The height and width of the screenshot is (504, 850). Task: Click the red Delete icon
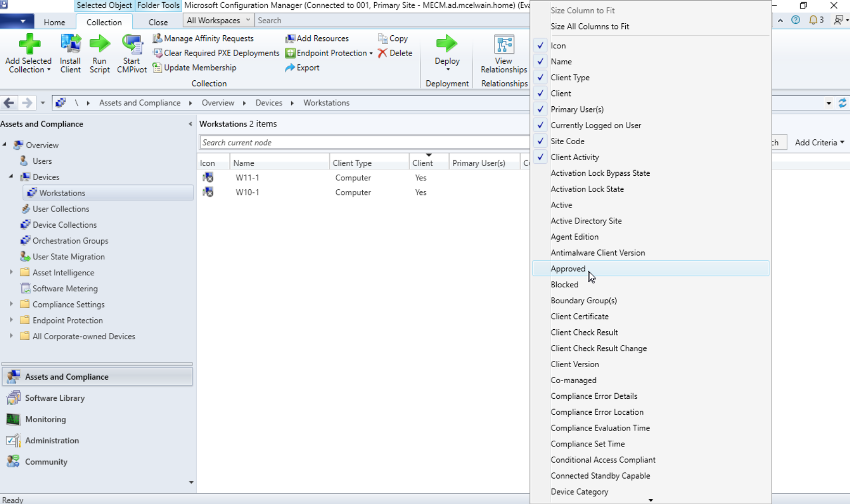382,53
